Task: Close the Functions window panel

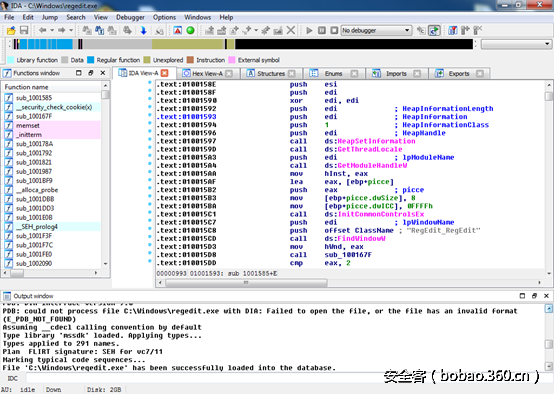Action: point(103,73)
